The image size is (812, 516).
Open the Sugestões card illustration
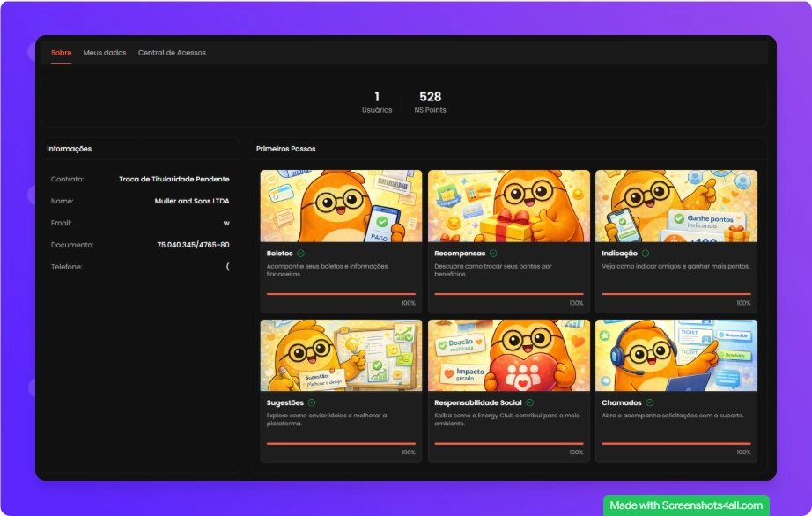(341, 355)
